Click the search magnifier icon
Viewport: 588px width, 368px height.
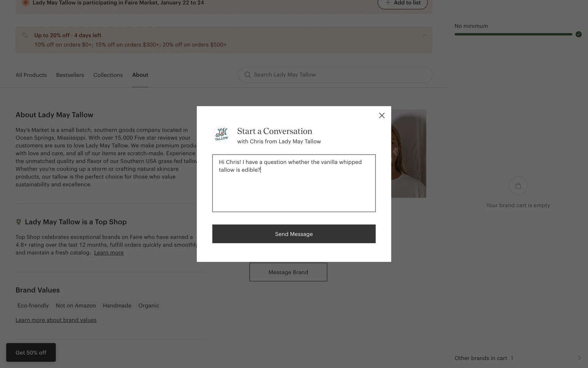pyautogui.click(x=247, y=75)
